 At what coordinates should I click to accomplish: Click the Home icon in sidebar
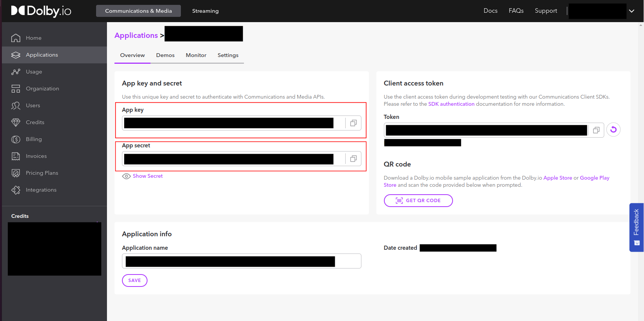click(16, 38)
